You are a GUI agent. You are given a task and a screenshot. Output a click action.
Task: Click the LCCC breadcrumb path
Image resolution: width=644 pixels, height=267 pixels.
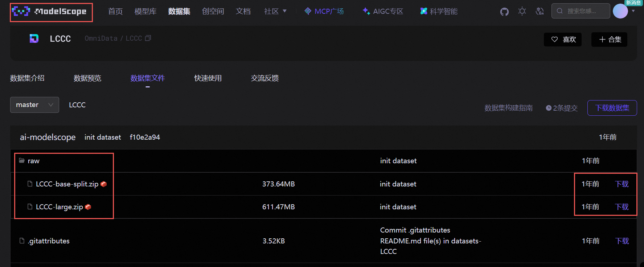pos(77,105)
